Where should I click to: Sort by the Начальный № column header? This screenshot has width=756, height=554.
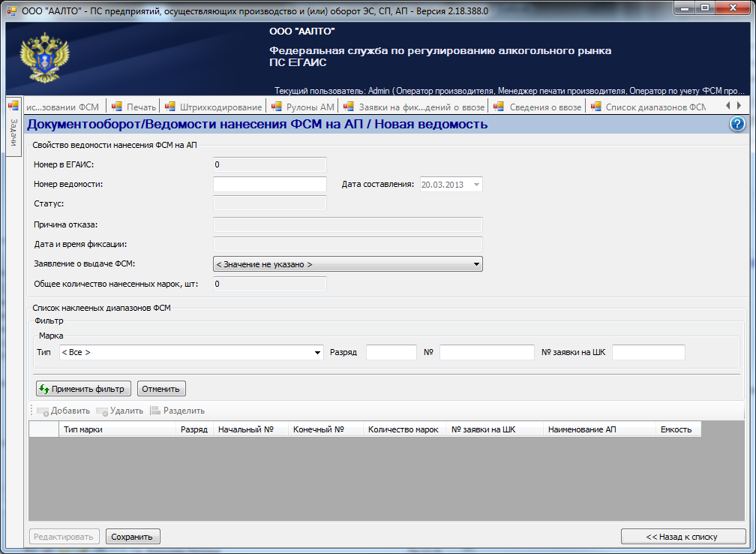pos(250,429)
